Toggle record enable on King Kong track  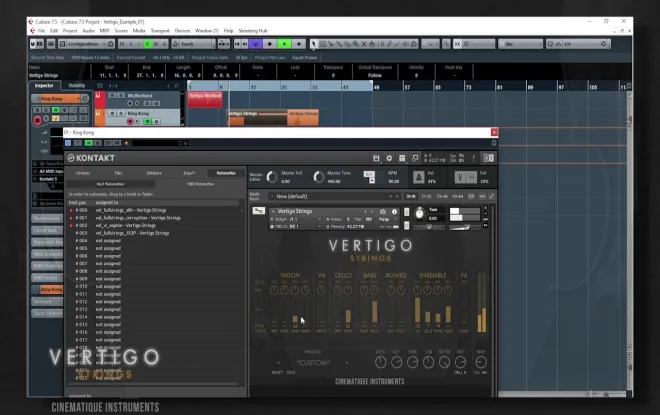click(130, 122)
